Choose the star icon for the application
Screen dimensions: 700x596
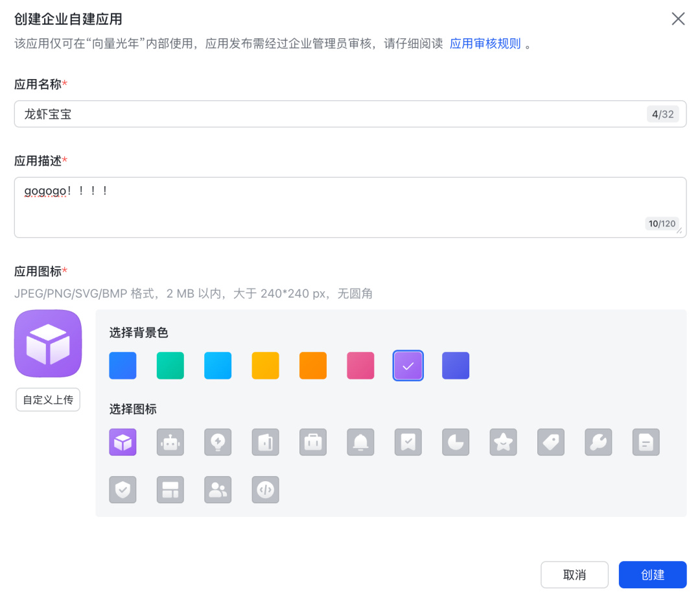click(503, 442)
